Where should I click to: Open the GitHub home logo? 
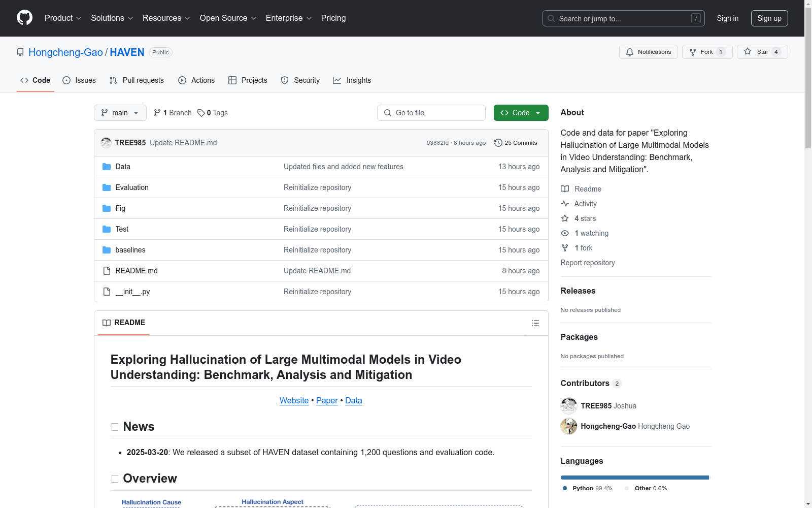[x=24, y=18]
